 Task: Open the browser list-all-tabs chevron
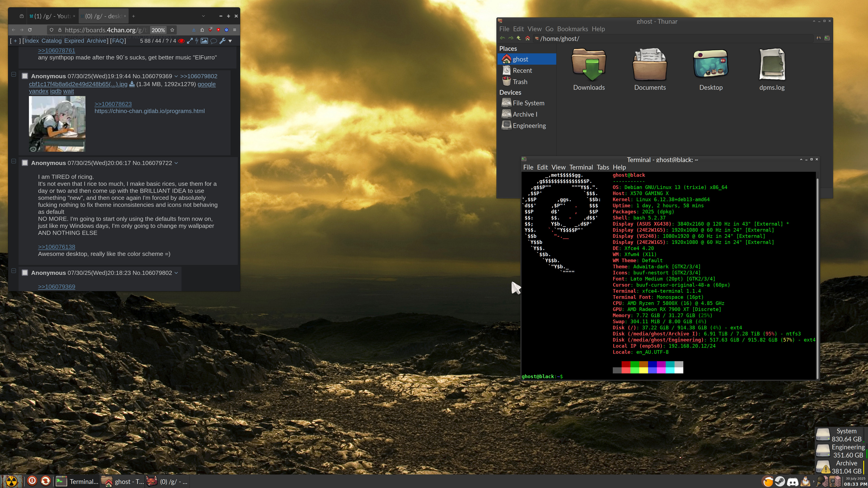coord(203,16)
